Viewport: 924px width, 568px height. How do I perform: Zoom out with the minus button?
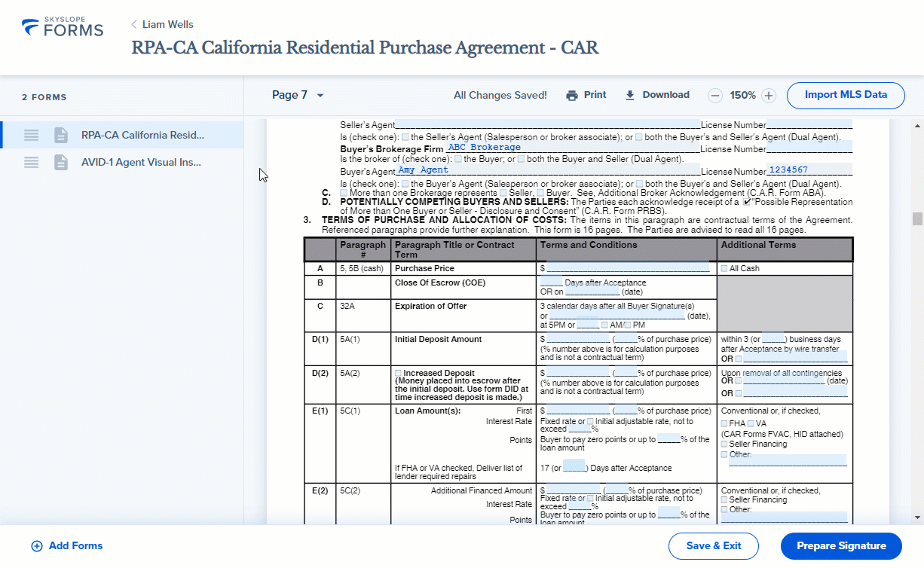(715, 96)
